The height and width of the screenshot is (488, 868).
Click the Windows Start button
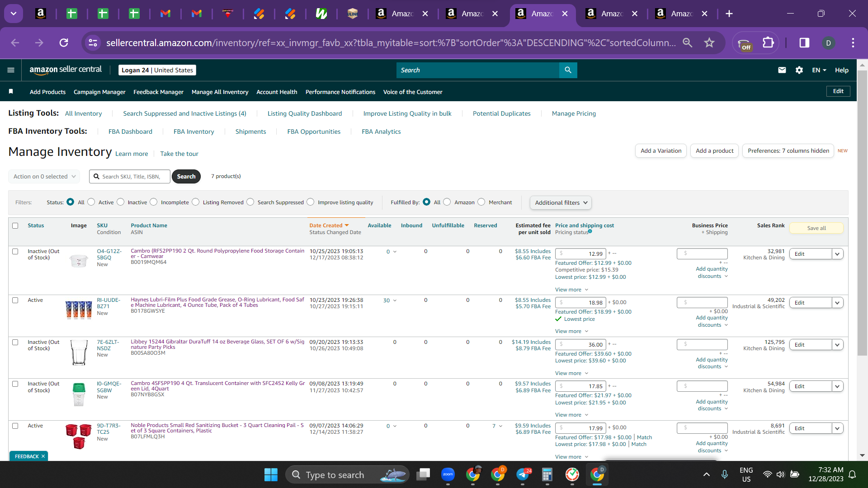pos(271,474)
